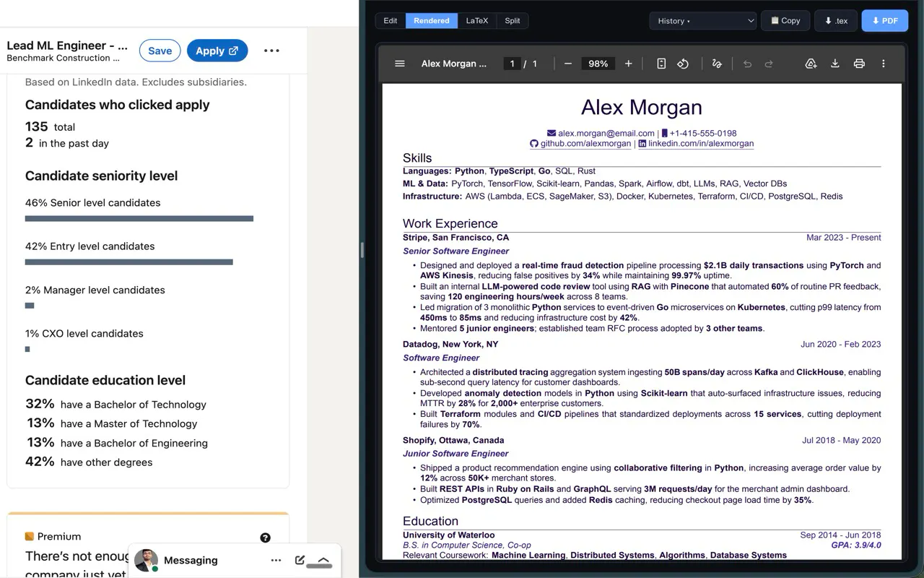
Task: Click the undo arrow in PDF toolbar
Action: 747,64
